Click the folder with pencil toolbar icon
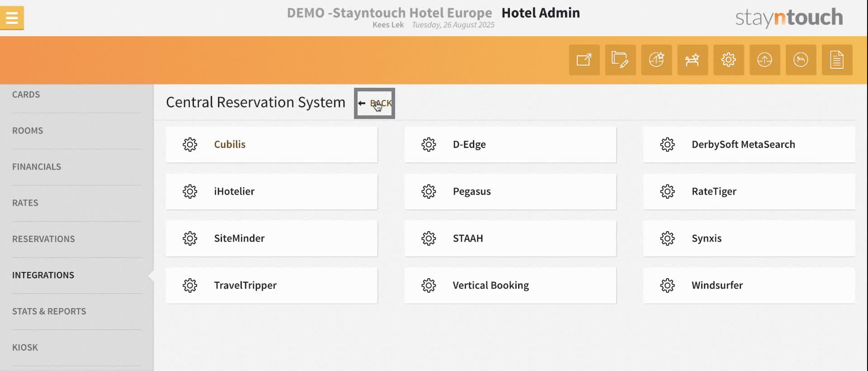 point(620,60)
